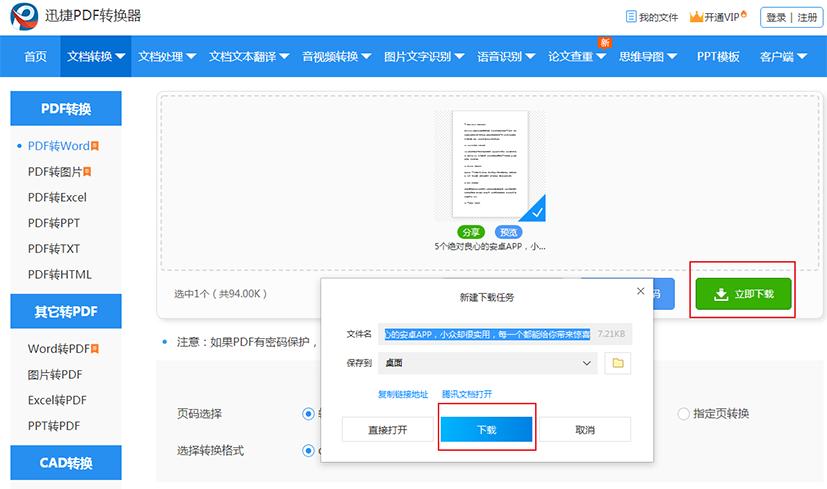The height and width of the screenshot is (489, 827).
Task: Click the folder browse icon in download dialog
Action: (x=618, y=363)
